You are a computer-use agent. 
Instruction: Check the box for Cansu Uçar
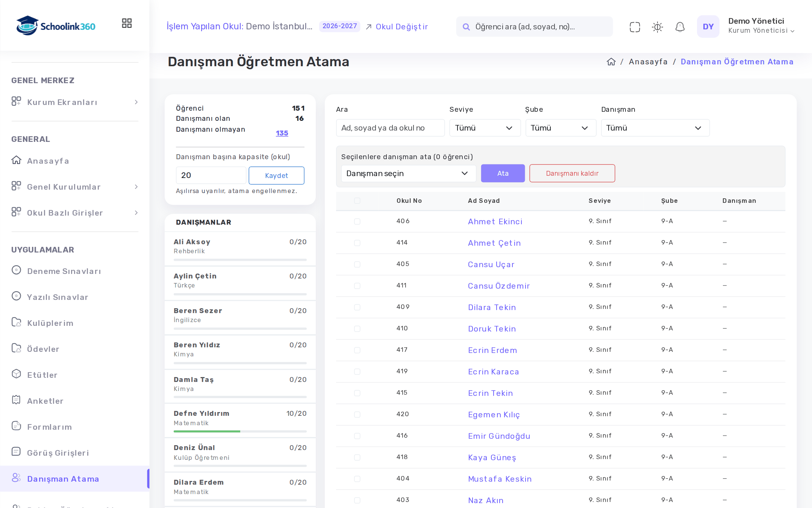tap(357, 265)
